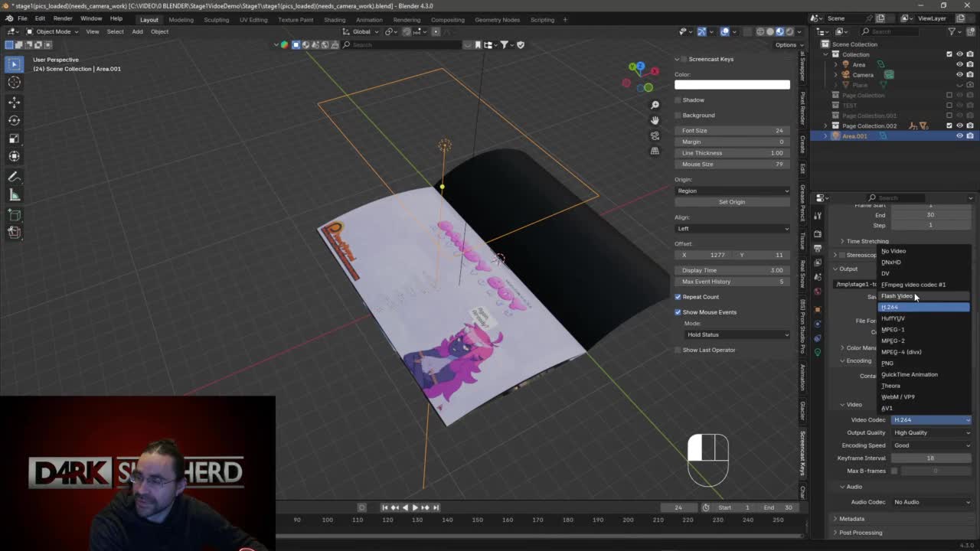Adjust the Font Size slider
Screen dimensions: 980x551
click(732, 131)
